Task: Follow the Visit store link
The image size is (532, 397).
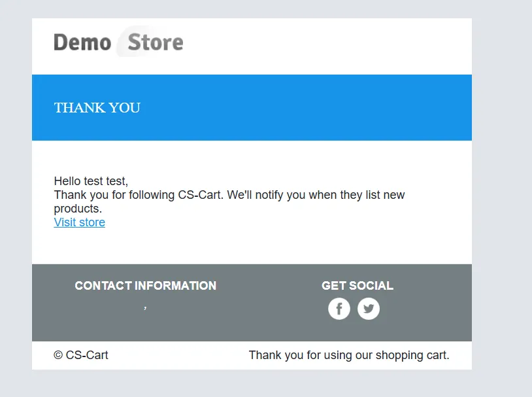Action: pyautogui.click(x=79, y=222)
